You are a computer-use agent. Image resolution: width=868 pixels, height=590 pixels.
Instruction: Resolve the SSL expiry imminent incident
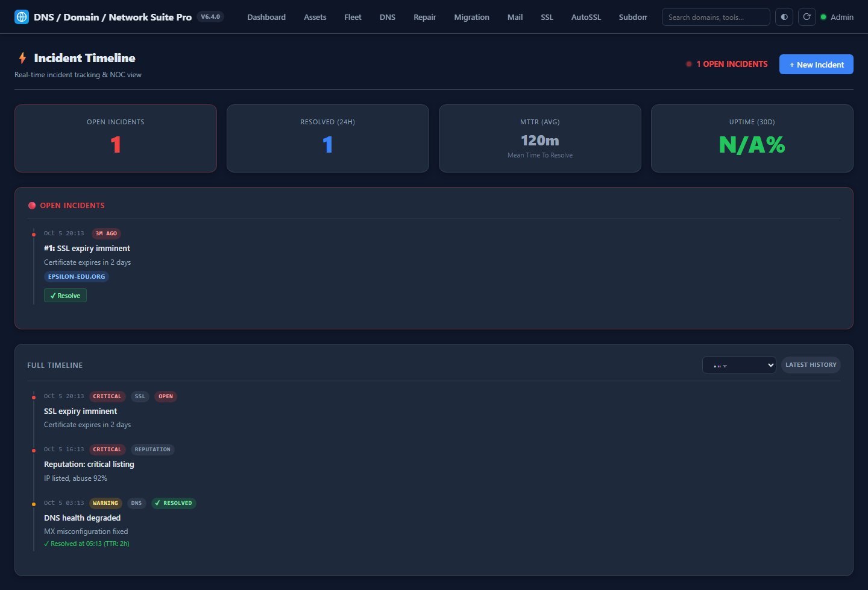coord(65,296)
